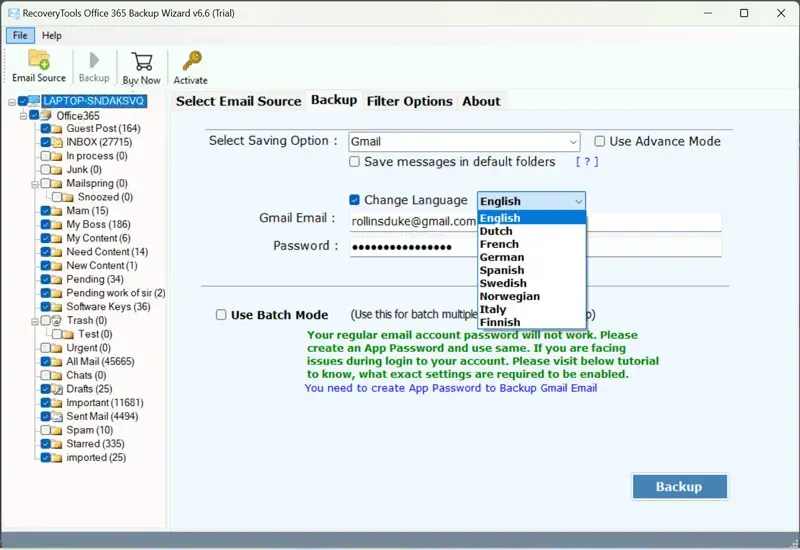Click the Email Source toolbar icon
Screen dimensions: 800x550
[x=39, y=60]
